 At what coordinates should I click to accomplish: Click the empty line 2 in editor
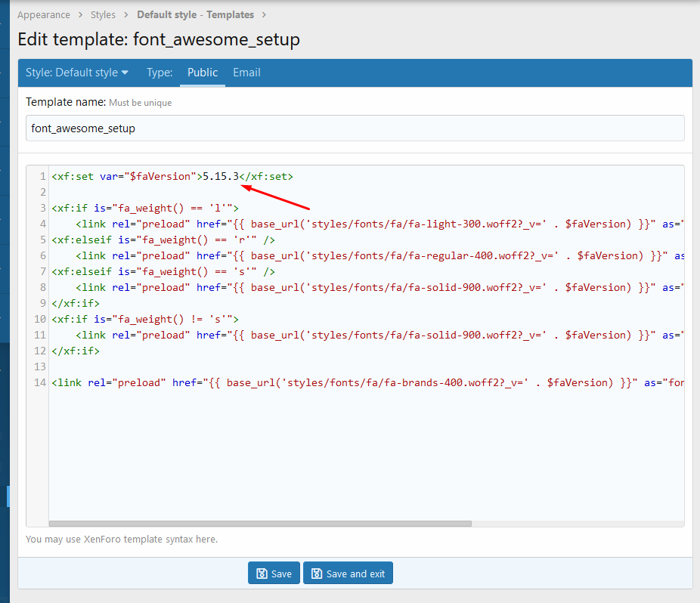pos(366,192)
